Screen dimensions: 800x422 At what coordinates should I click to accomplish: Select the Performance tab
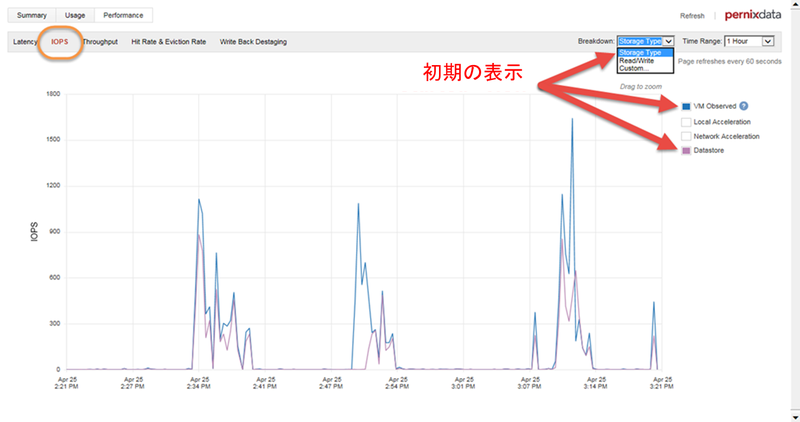(123, 15)
